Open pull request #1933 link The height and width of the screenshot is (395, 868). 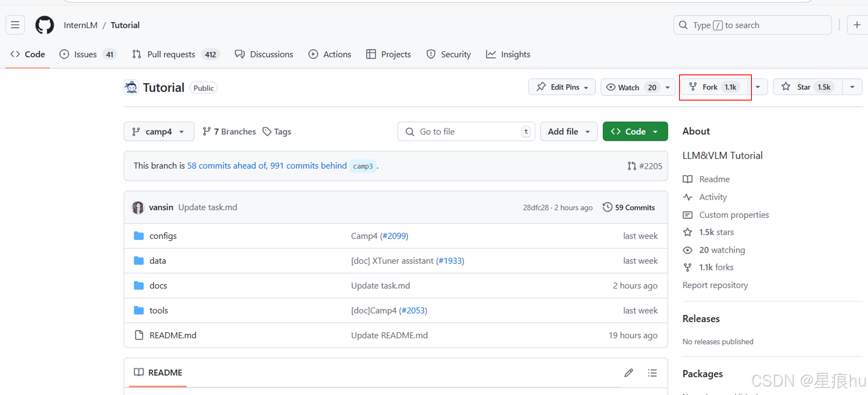[x=450, y=260]
